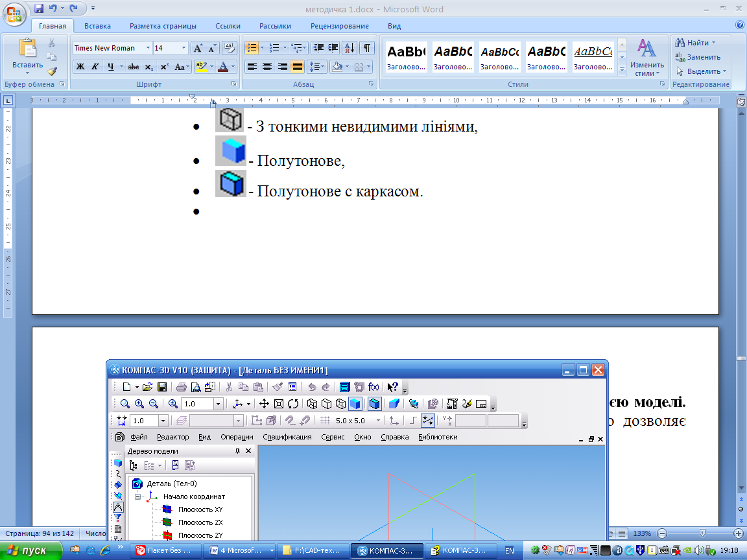This screenshot has height=560, width=747.
Task: Open the Разметка страницы tab
Action: pos(163,26)
